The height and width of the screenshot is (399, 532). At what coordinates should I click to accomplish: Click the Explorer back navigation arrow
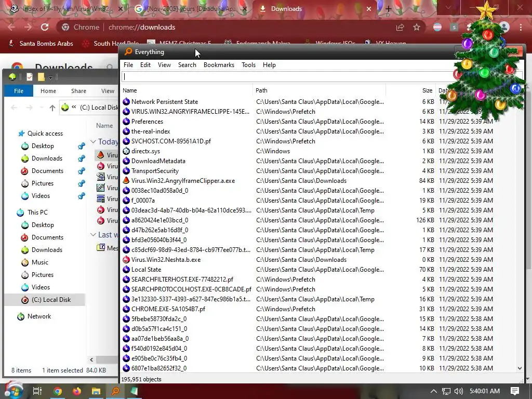14,108
